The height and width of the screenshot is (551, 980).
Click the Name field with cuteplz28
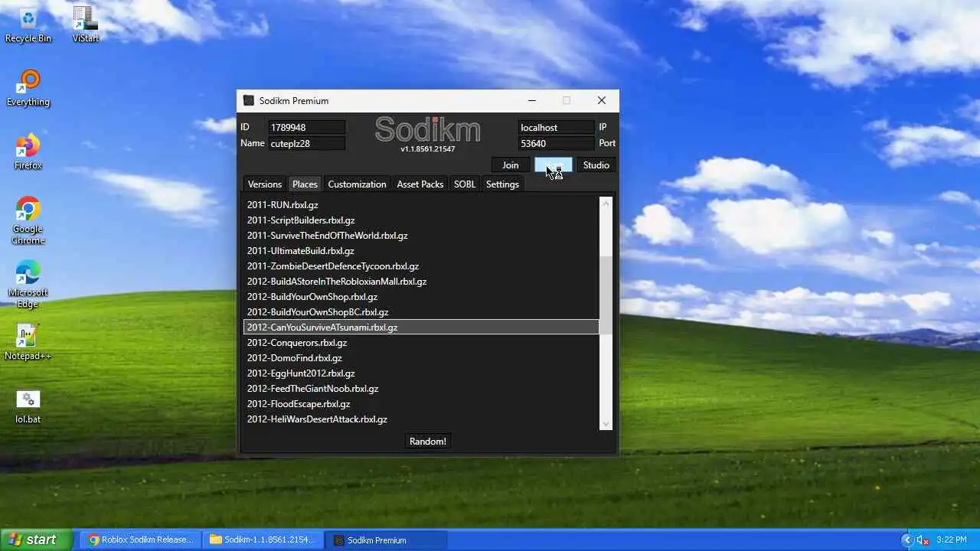click(x=306, y=143)
